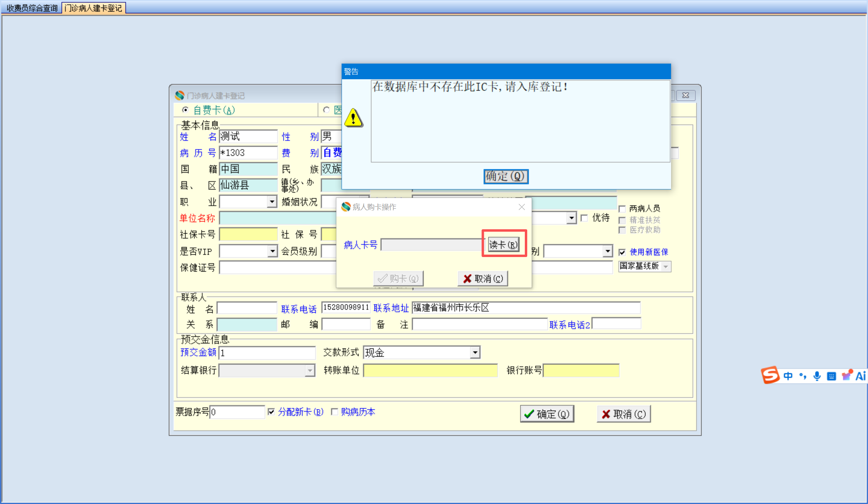Open the 职业 dropdown list
868x504 pixels.
(272, 202)
